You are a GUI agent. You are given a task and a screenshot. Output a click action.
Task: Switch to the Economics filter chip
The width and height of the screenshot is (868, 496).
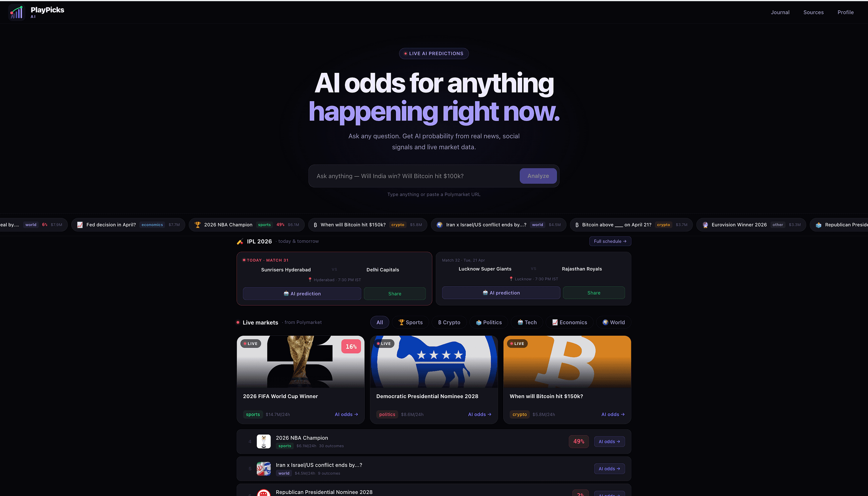570,322
